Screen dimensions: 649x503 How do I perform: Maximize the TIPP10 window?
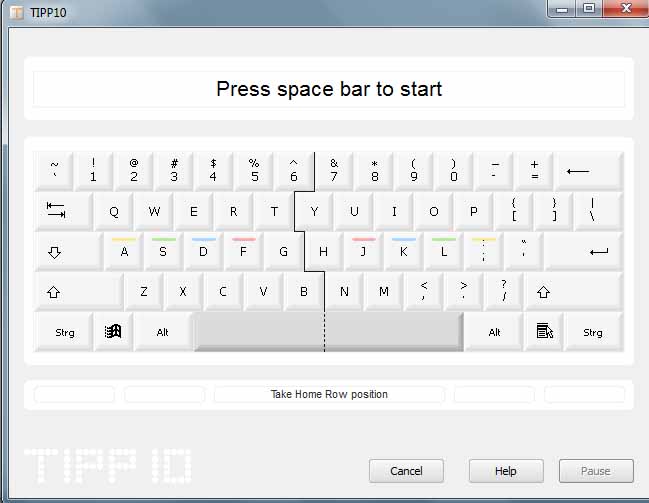click(589, 8)
